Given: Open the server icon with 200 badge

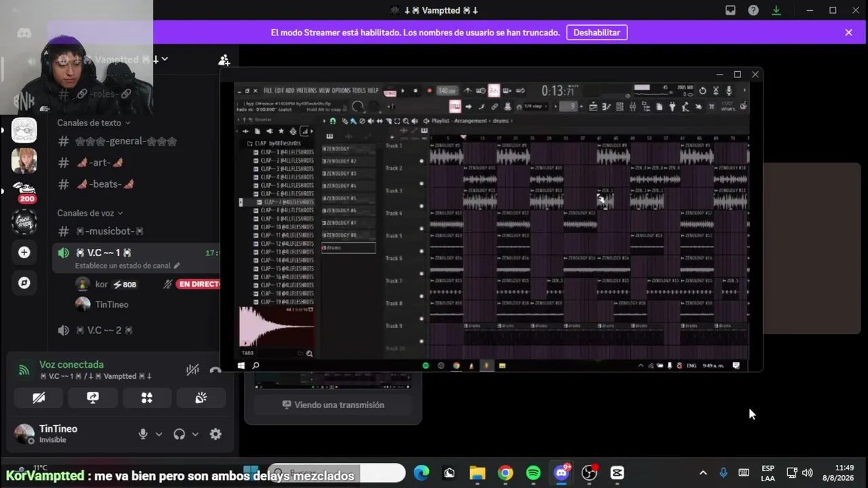Looking at the screenshot, I should (24, 192).
